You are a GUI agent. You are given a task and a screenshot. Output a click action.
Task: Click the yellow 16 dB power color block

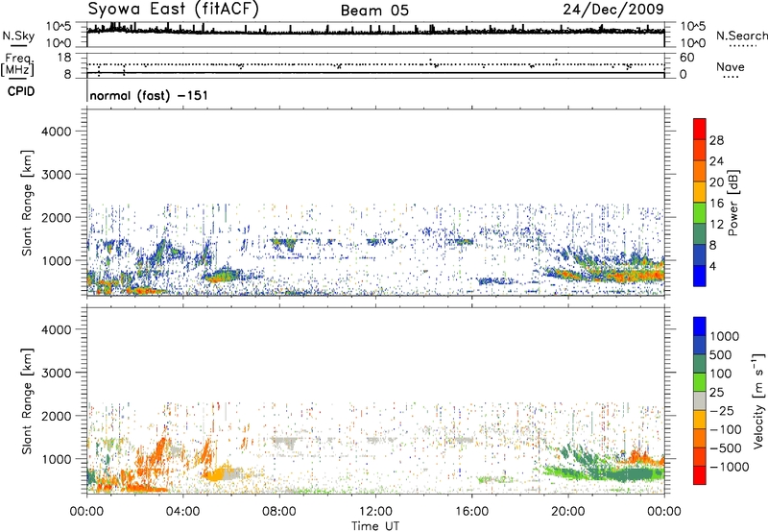pyautogui.click(x=700, y=192)
